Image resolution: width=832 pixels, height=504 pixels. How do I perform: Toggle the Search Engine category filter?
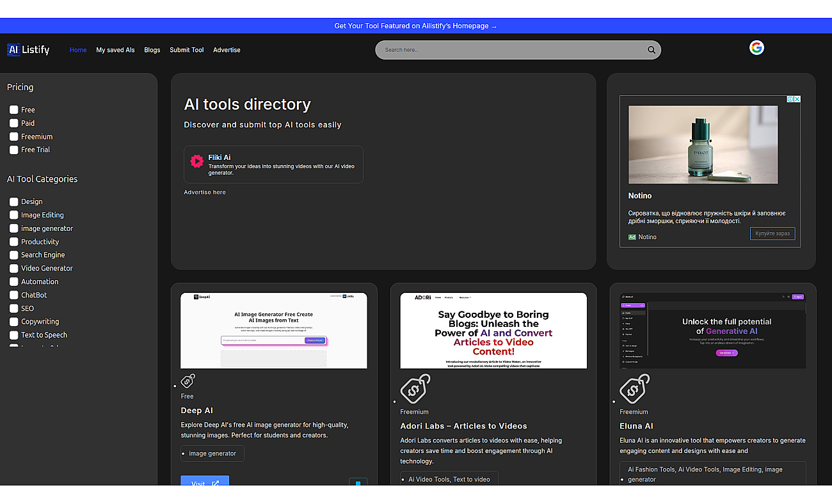click(13, 255)
